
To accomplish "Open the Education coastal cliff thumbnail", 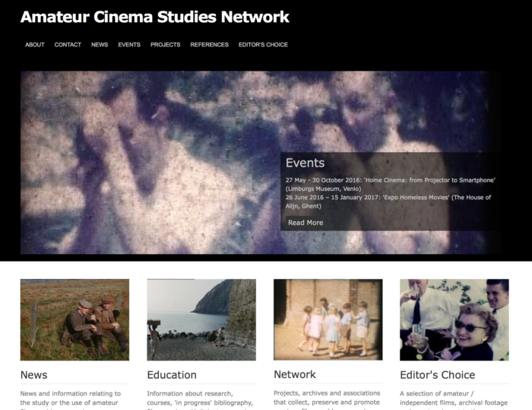I will pos(201,319).
